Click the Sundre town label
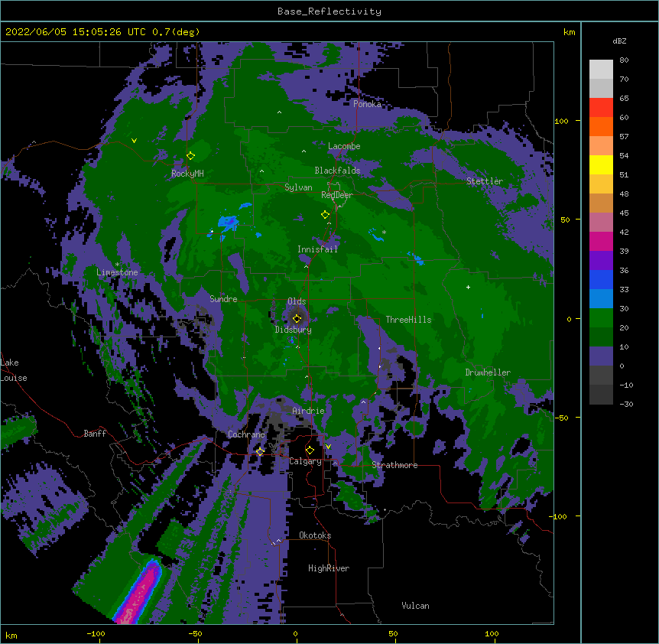Screen dimensions: 659x644 coord(223,299)
